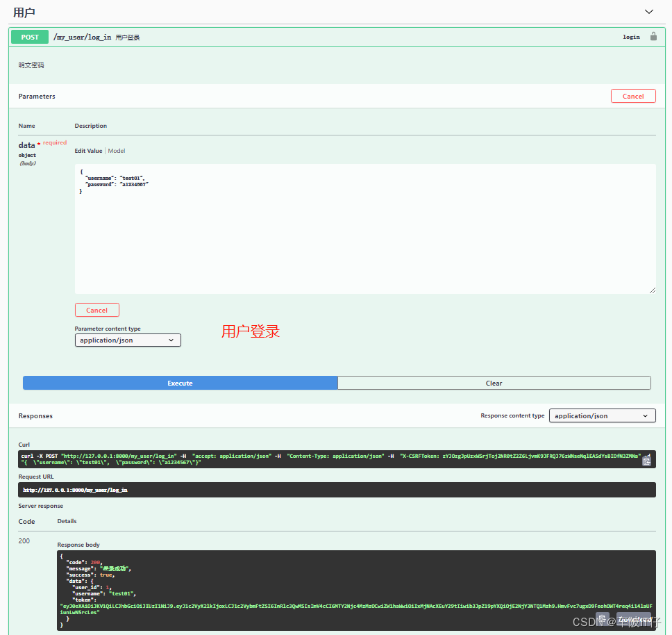
Task: Copy curl command using the clipboard icon
Action: 647,460
